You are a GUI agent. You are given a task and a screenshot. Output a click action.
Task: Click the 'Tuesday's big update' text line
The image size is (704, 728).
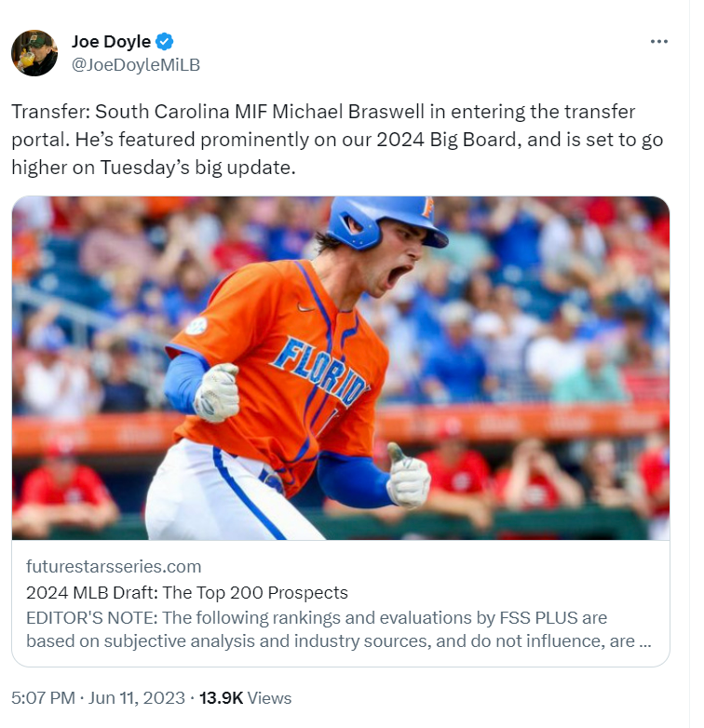click(197, 168)
